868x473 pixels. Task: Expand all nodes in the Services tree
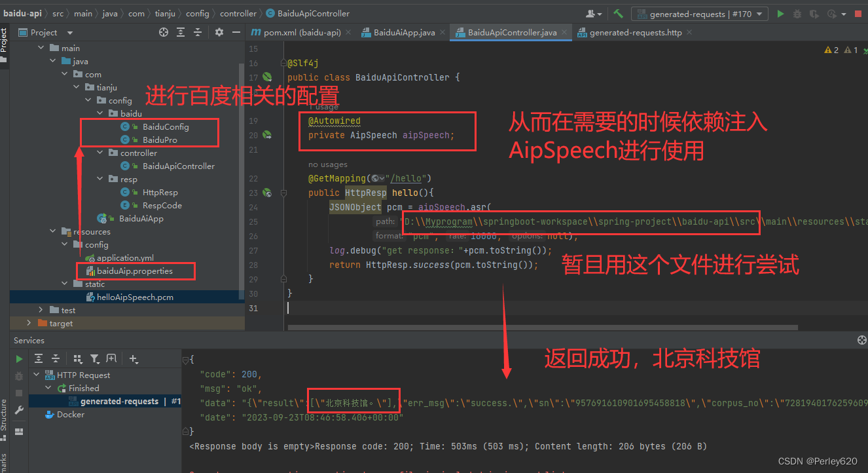(39, 358)
